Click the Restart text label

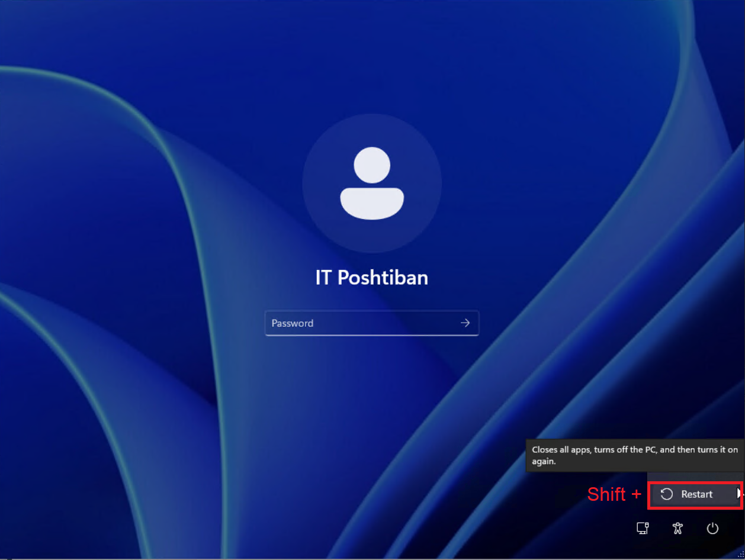(697, 494)
